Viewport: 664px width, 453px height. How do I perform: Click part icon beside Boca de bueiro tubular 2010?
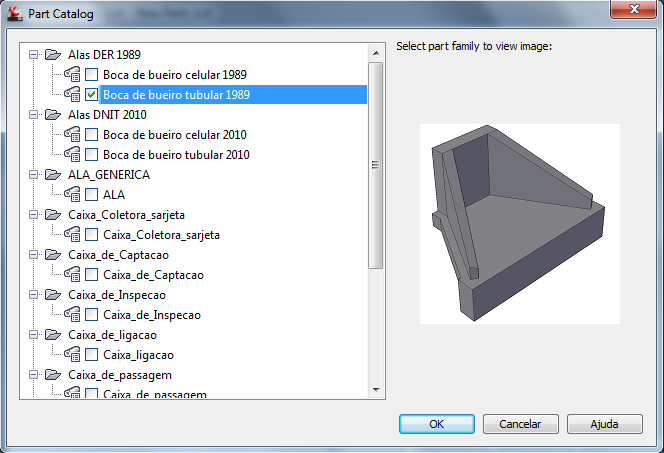pyautogui.click(x=72, y=155)
